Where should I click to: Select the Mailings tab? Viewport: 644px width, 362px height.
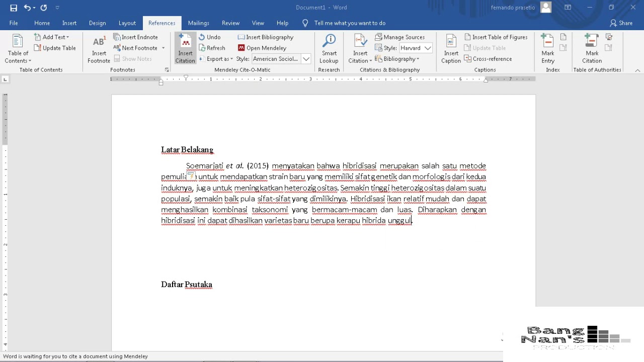point(199,23)
